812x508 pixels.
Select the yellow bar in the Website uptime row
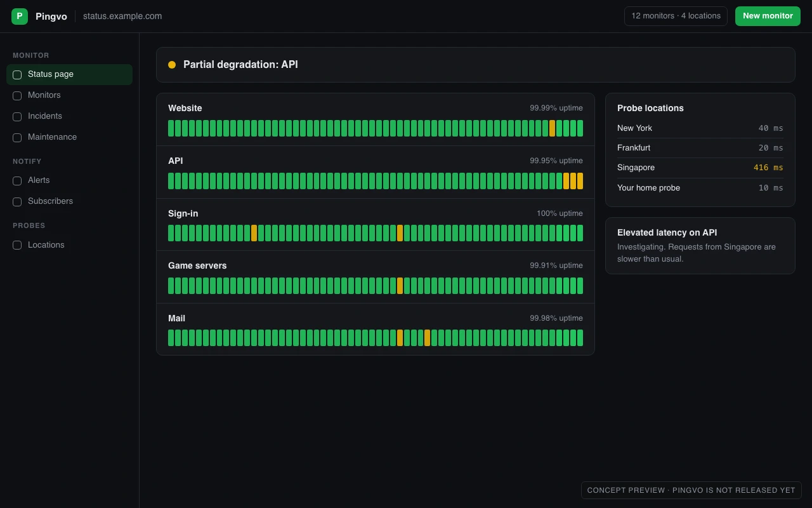click(552, 128)
